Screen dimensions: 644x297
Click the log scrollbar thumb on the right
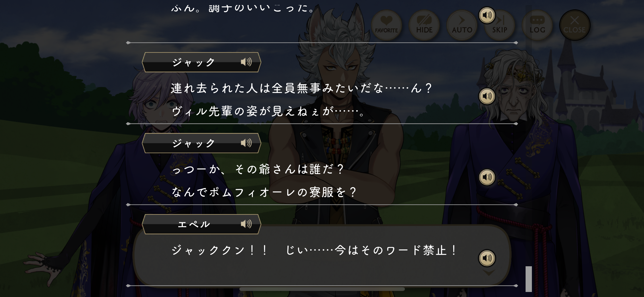[529, 279]
